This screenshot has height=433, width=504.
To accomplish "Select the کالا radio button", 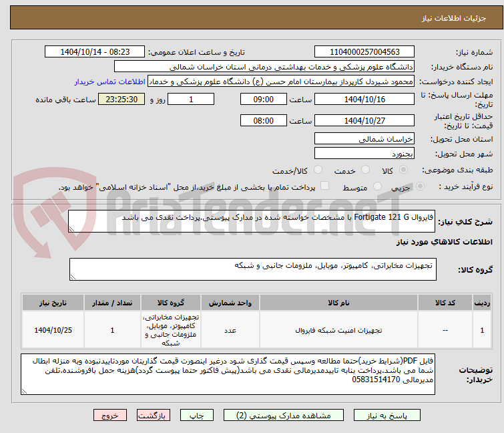I will [x=404, y=170].
